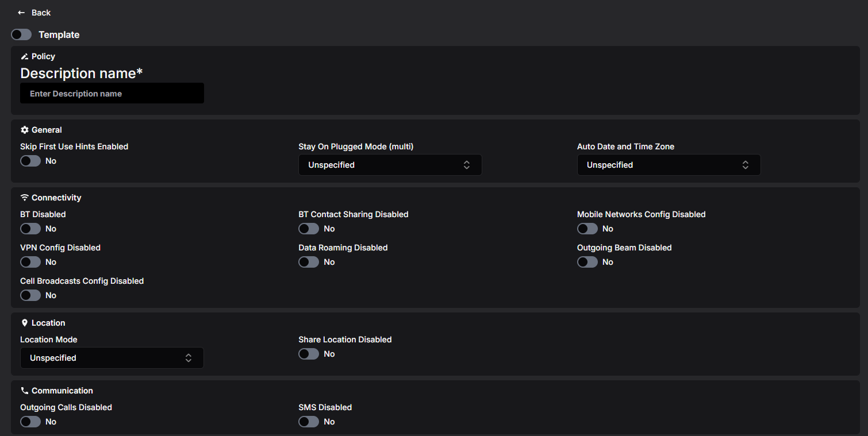Click the Location pin icon
Image resolution: width=868 pixels, height=436 pixels.
pyautogui.click(x=24, y=323)
